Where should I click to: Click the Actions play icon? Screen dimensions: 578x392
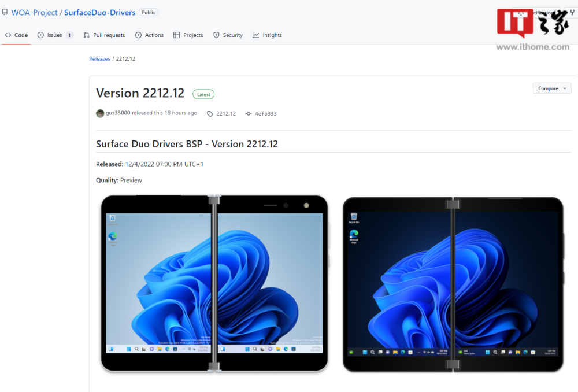pyautogui.click(x=138, y=35)
